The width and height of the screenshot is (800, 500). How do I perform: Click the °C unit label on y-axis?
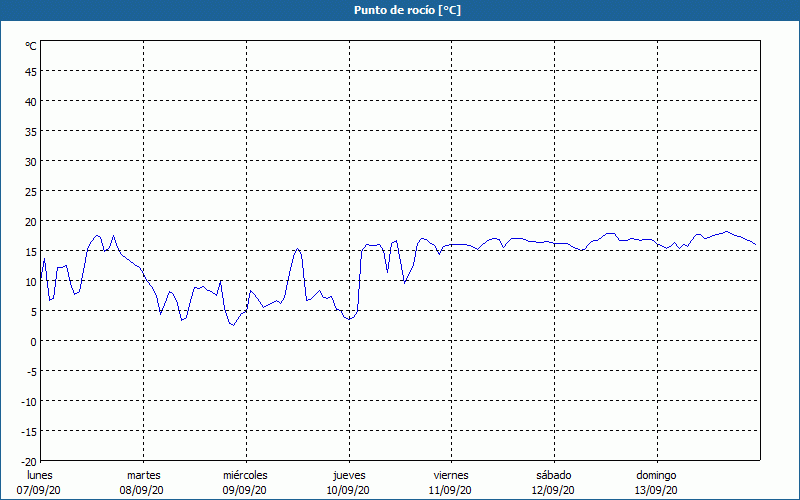pos(31,46)
